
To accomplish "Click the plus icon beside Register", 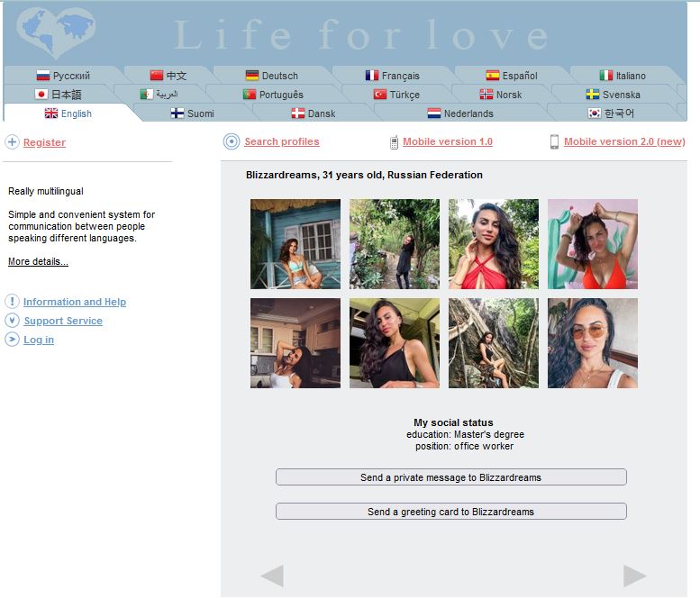I will coord(12,142).
